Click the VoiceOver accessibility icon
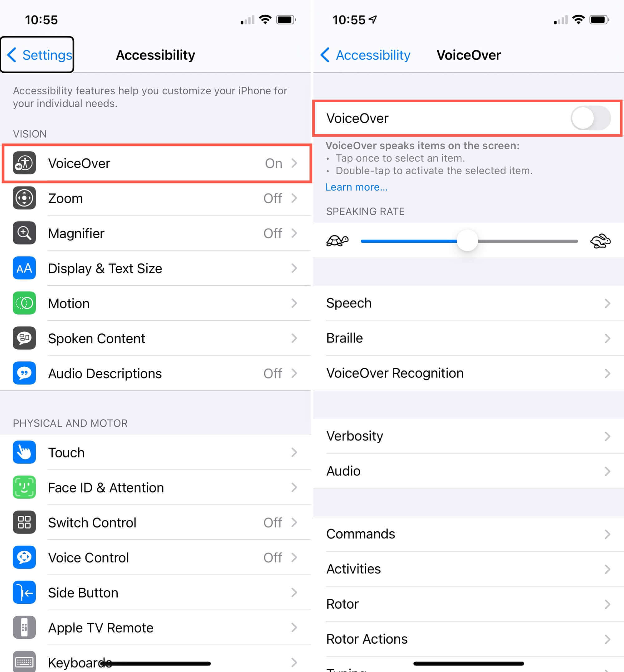The height and width of the screenshot is (672, 624). point(24,164)
